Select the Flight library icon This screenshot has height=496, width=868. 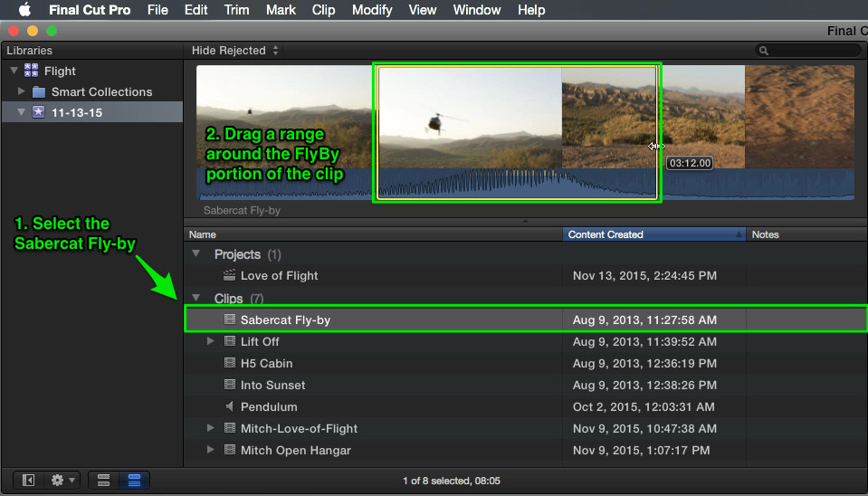pos(32,71)
